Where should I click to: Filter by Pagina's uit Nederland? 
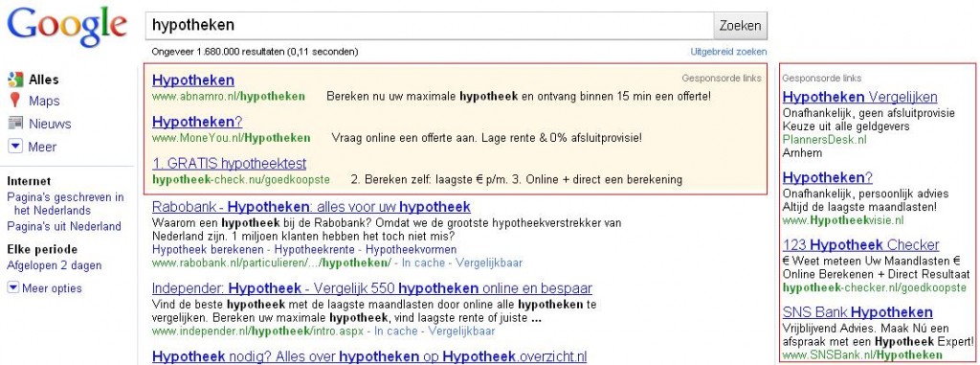(64, 227)
